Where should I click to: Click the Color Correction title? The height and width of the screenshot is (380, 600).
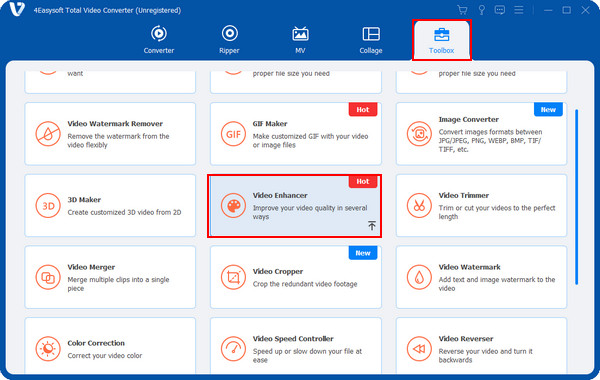96,343
